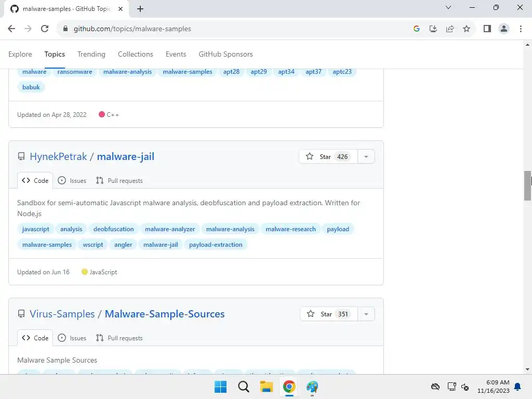Open the malware-jail repository link
This screenshot has height=399, width=532.
click(x=126, y=156)
